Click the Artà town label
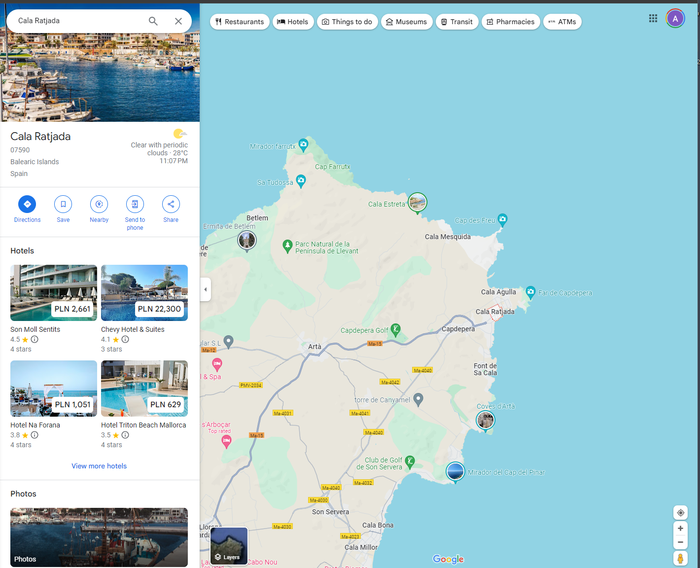 (x=315, y=347)
